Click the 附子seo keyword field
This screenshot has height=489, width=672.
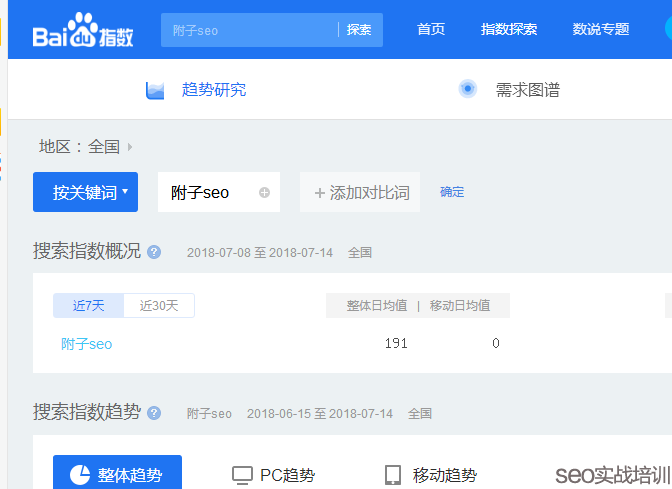[x=219, y=192]
